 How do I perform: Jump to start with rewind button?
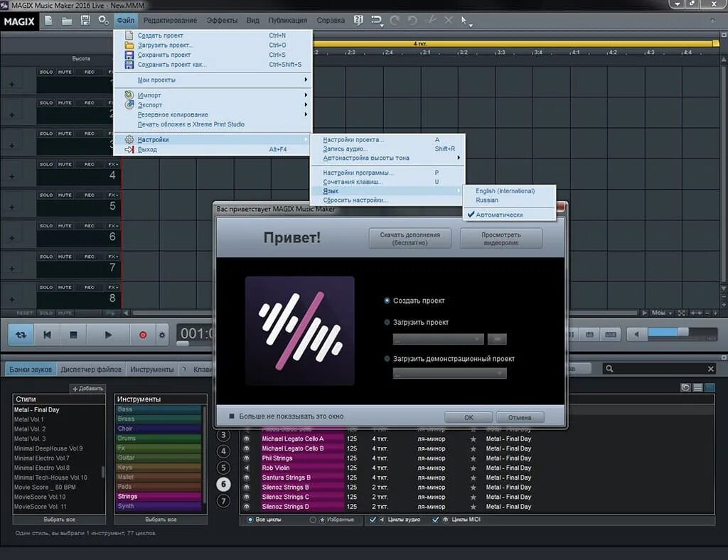pyautogui.click(x=47, y=335)
